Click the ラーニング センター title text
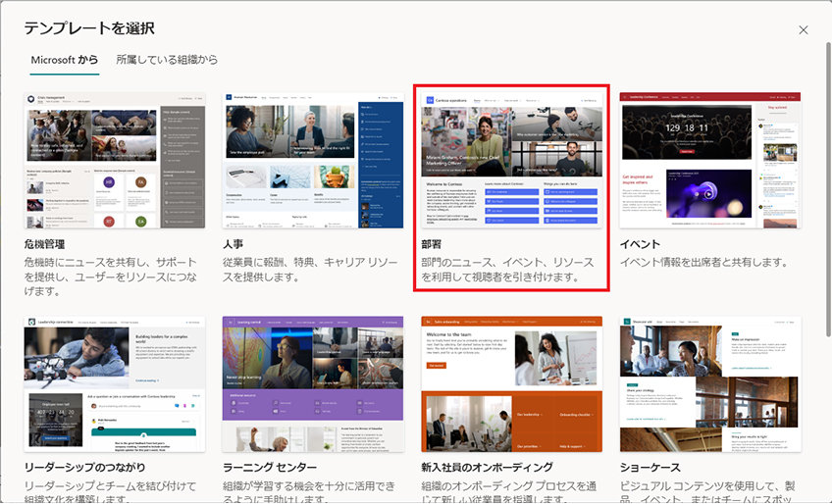This screenshot has width=833, height=504. (270, 468)
